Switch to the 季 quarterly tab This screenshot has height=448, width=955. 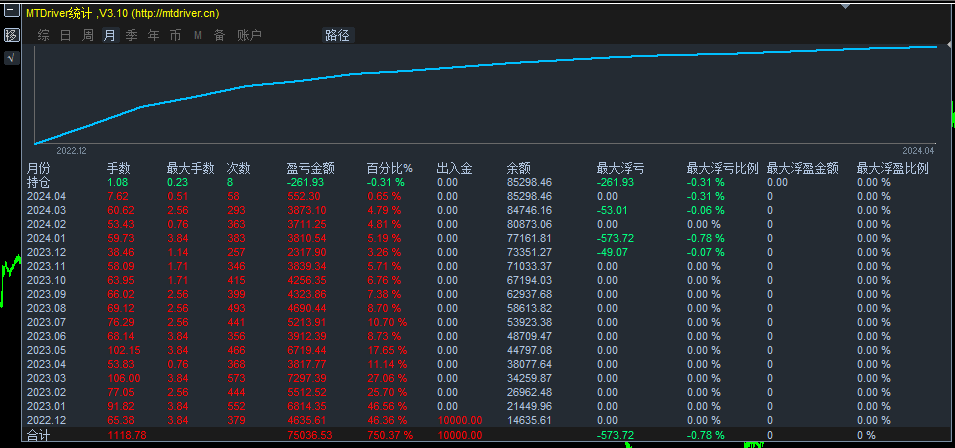click(132, 35)
